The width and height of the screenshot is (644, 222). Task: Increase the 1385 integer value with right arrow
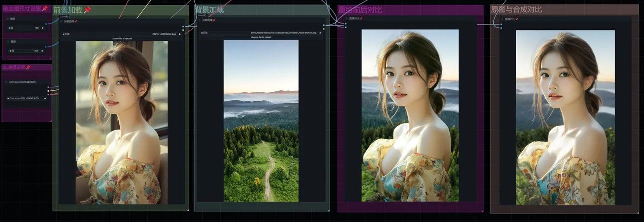pyautogui.click(x=43, y=51)
